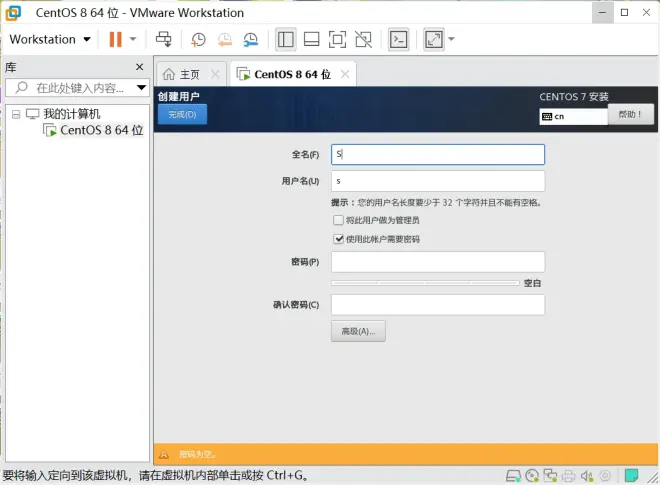This screenshot has width=660, height=485.
Task: Switch to Unity mode
Action: tap(363, 39)
